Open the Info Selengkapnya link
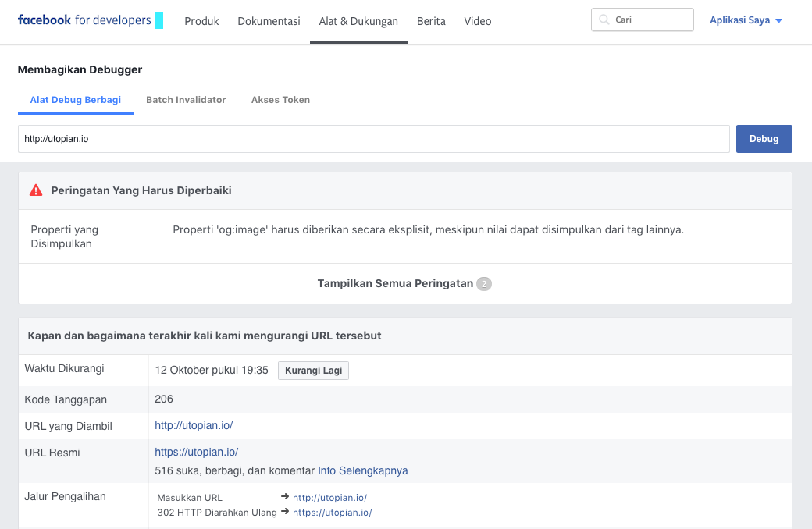 coord(362,470)
